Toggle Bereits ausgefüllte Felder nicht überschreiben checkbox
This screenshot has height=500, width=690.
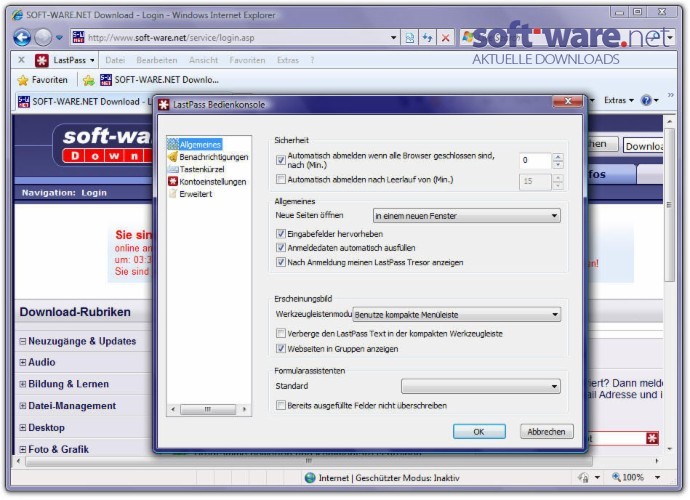point(280,405)
